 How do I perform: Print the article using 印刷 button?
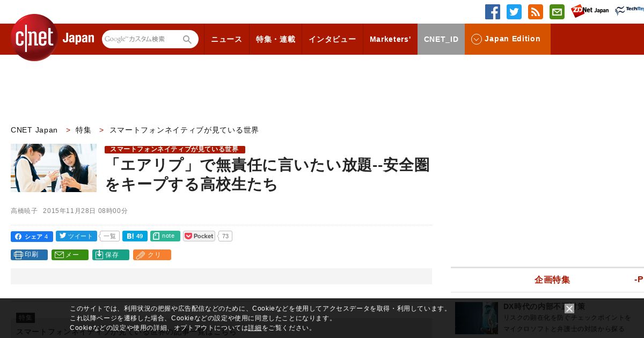pos(29,255)
